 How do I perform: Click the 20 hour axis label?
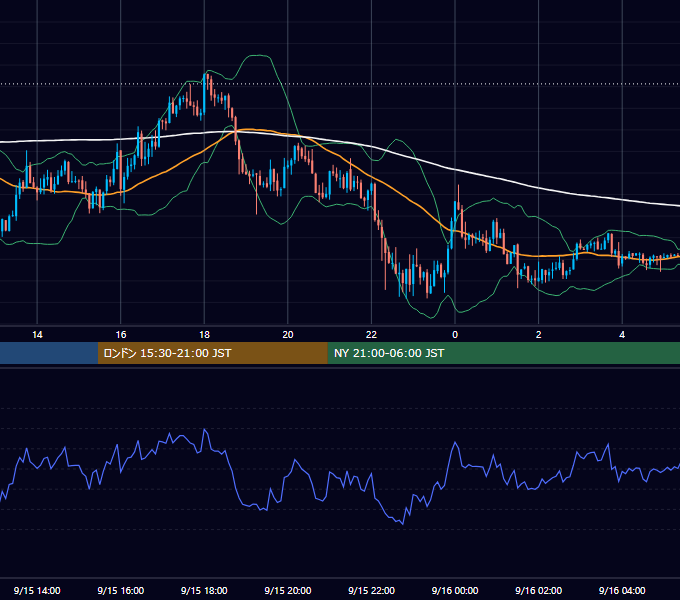[x=288, y=335]
